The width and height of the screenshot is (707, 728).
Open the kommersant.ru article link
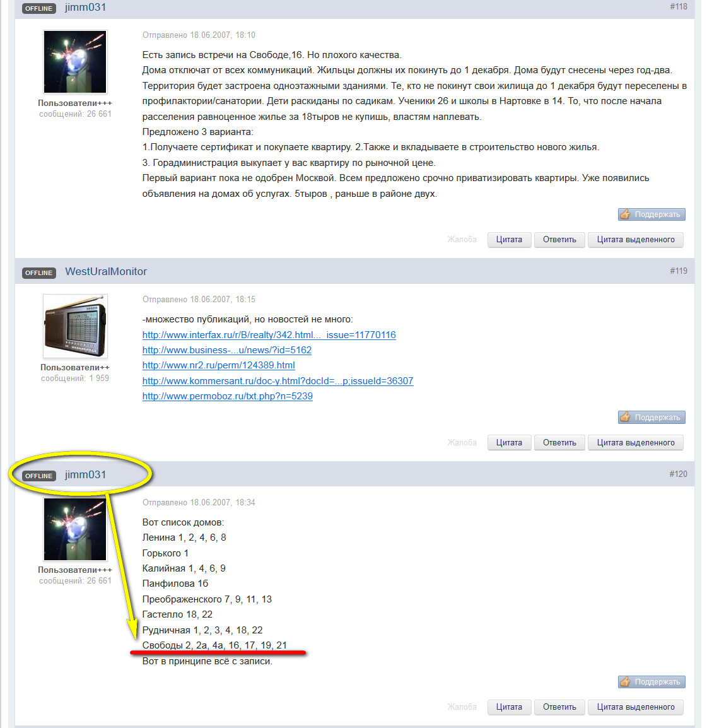click(x=278, y=380)
